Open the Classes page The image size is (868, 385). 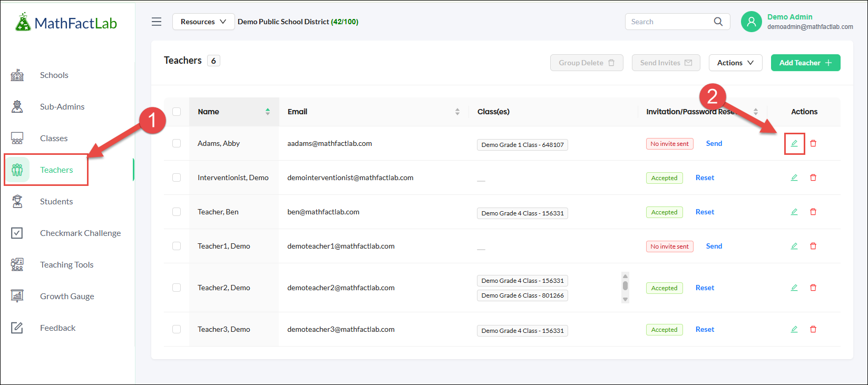54,138
